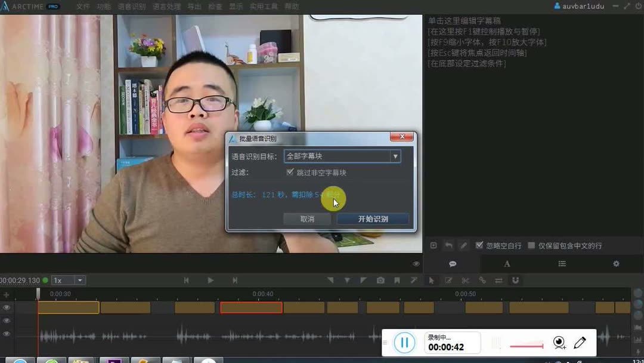Open the 语音识别 menu
This screenshot has width=644, height=363.
(x=132, y=7)
